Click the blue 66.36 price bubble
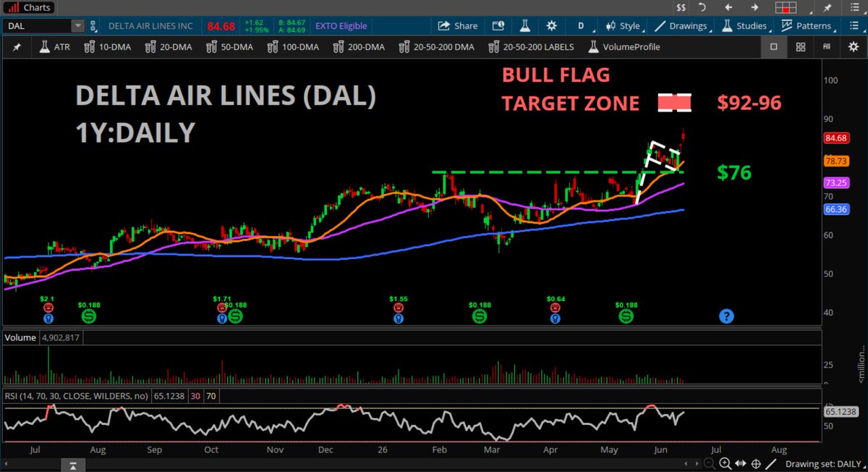The height and width of the screenshot is (472, 868). click(838, 209)
